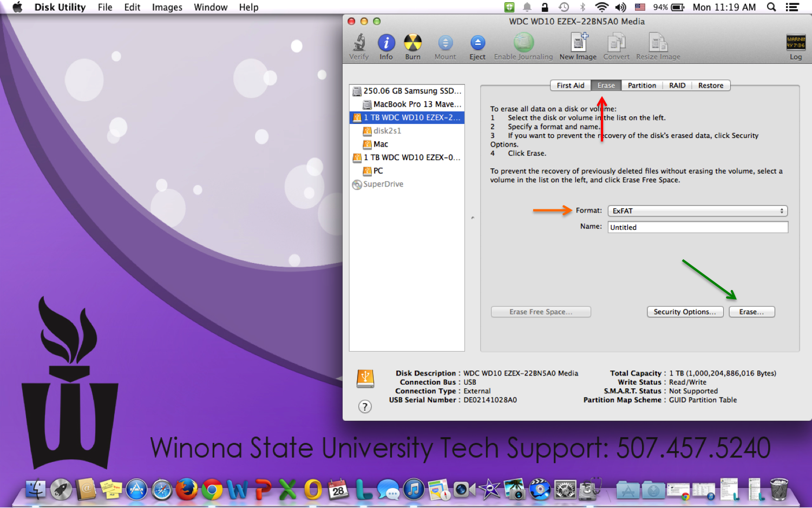
Task: Click the Erase… button
Action: (751, 312)
